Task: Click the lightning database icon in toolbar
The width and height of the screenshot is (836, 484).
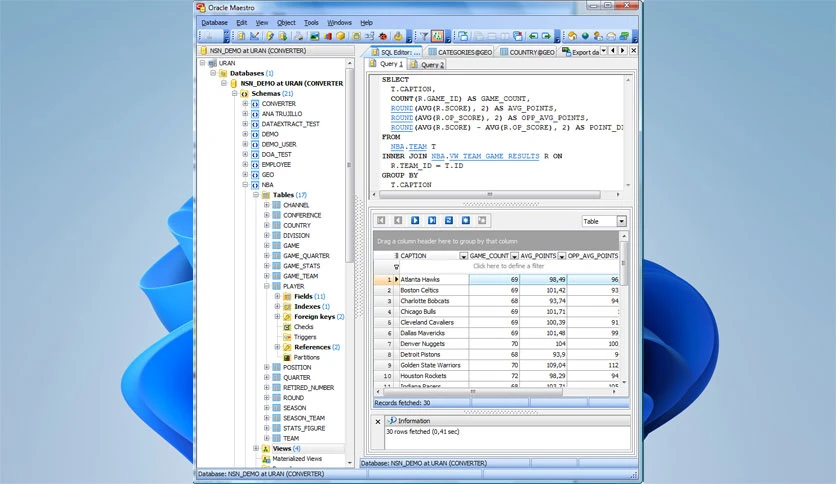Action: click(270, 36)
